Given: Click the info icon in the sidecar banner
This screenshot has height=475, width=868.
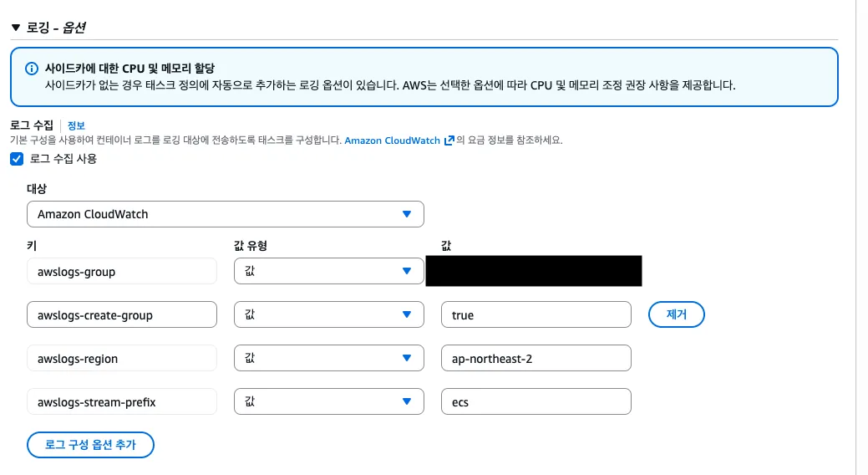Looking at the screenshot, I should 32,69.
